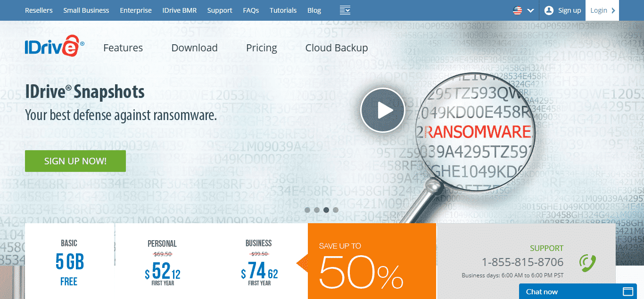Select the first carousel dot
The width and height of the screenshot is (644, 299).
(x=307, y=210)
